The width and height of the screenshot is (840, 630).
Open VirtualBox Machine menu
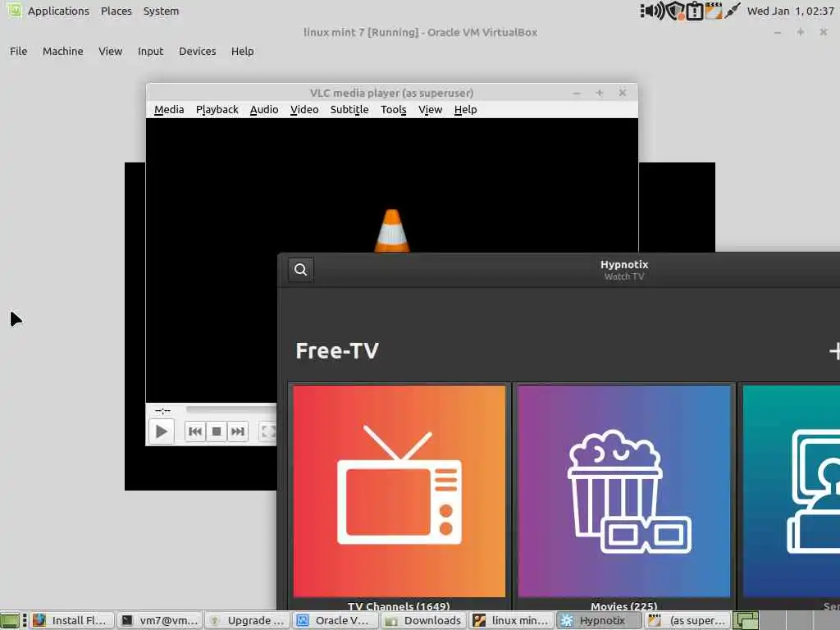pos(63,51)
